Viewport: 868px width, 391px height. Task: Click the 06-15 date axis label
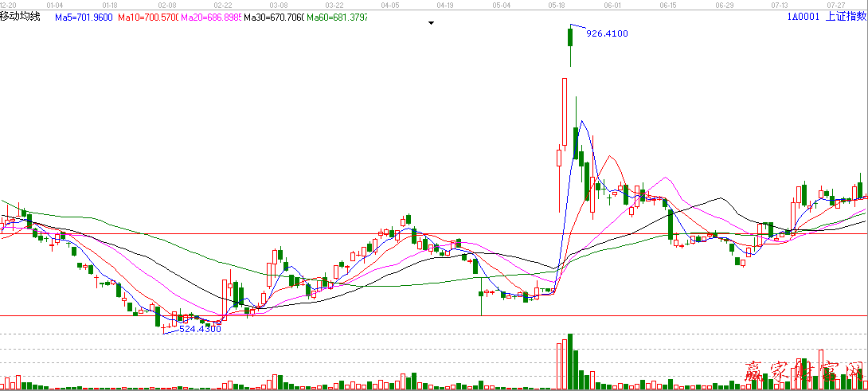669,5
